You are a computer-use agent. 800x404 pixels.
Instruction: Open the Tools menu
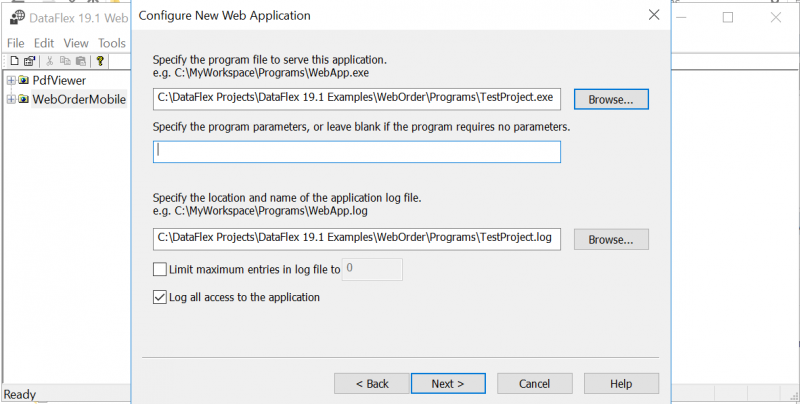tap(111, 43)
